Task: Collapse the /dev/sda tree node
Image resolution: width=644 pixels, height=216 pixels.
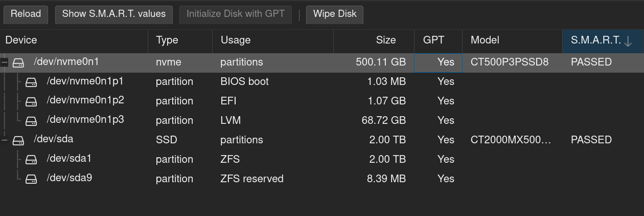Action: click(x=5, y=140)
